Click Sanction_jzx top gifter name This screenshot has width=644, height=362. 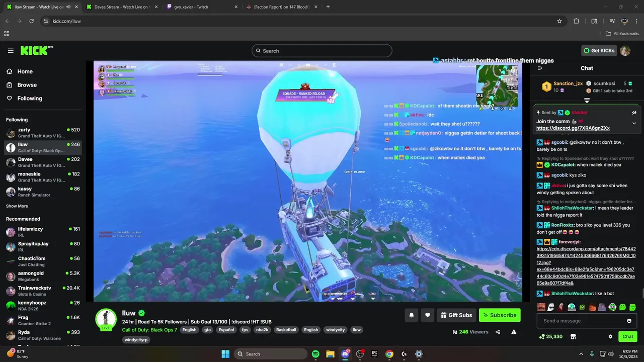coord(568,83)
